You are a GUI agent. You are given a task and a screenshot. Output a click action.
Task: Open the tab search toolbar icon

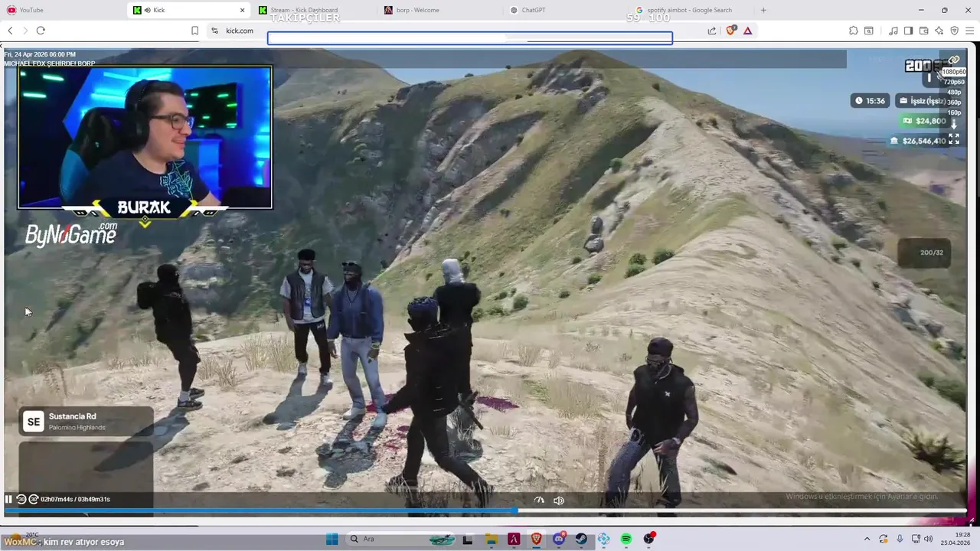(869, 31)
